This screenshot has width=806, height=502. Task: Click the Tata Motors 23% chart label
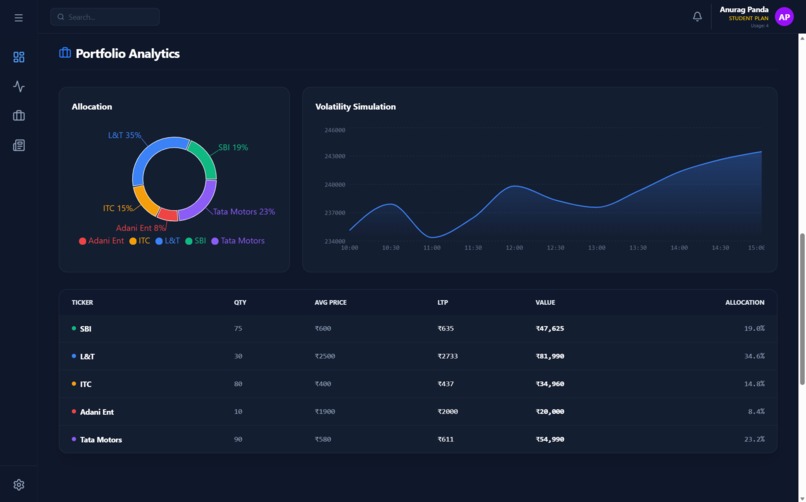click(x=244, y=212)
